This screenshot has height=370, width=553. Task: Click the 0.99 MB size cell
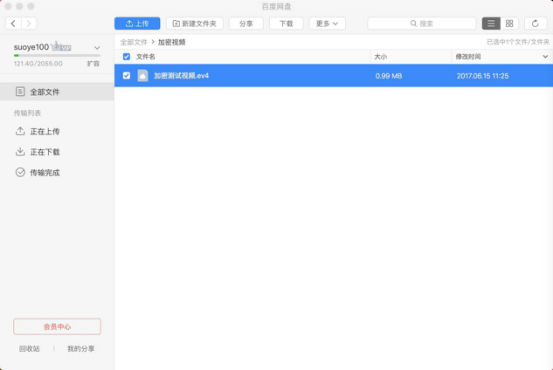point(389,76)
